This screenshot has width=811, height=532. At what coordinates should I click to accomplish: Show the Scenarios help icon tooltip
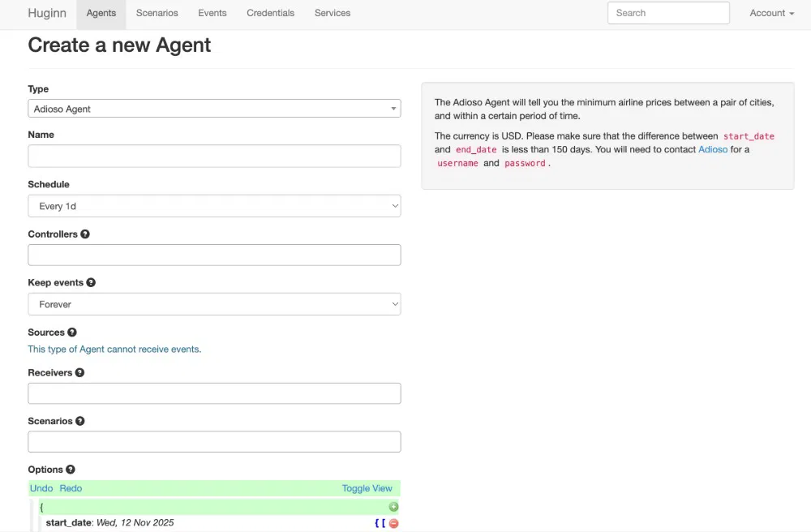[79, 422]
